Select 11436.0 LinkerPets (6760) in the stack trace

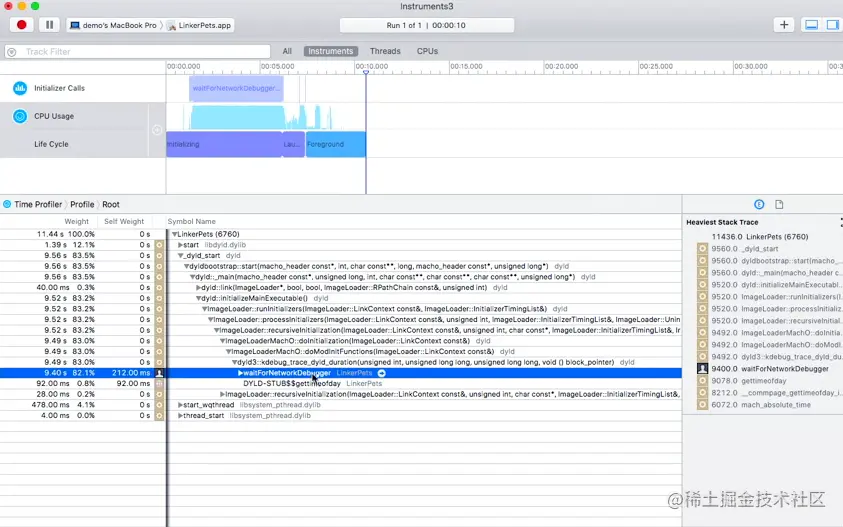[760, 237]
